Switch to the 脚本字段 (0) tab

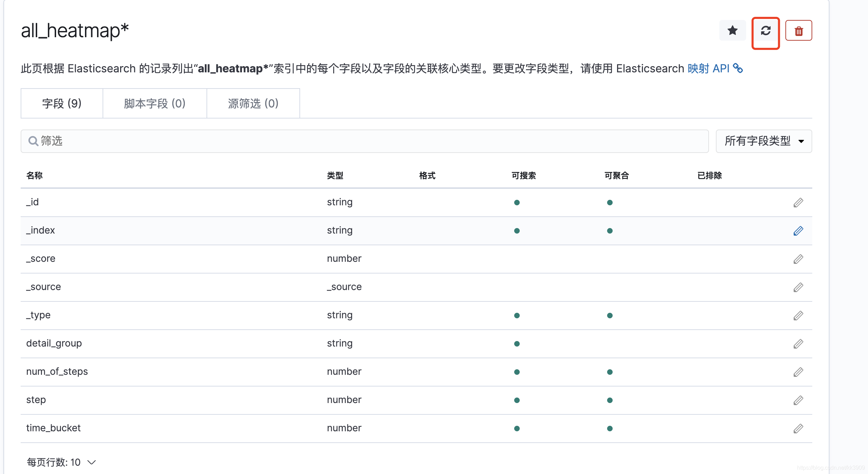coord(155,103)
